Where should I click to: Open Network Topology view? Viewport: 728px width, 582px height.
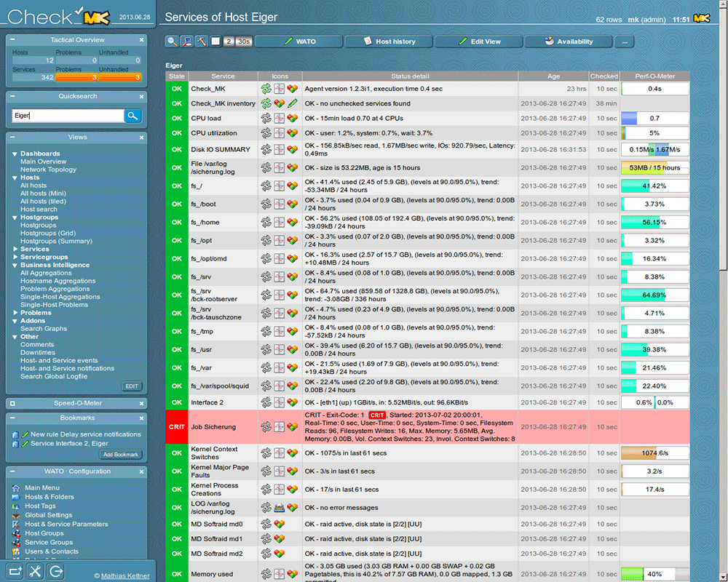48,170
